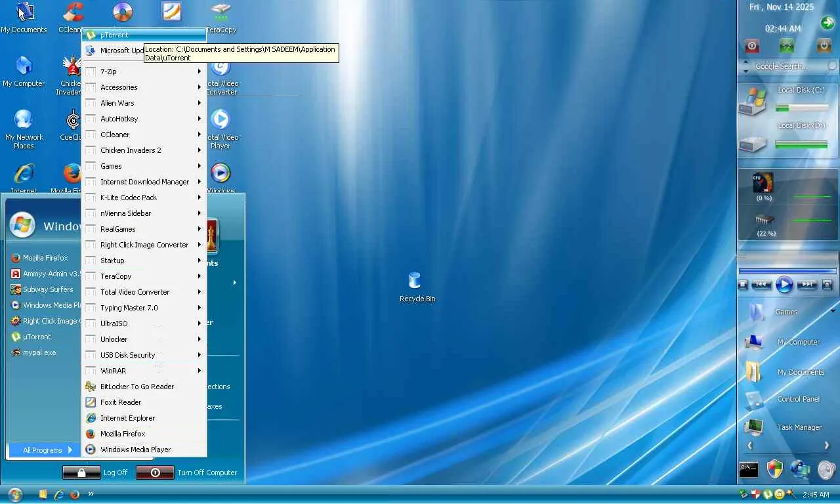The height and width of the screenshot is (504, 840).
Task: Open Foxit Reader from the programs menu
Action: click(x=144, y=402)
